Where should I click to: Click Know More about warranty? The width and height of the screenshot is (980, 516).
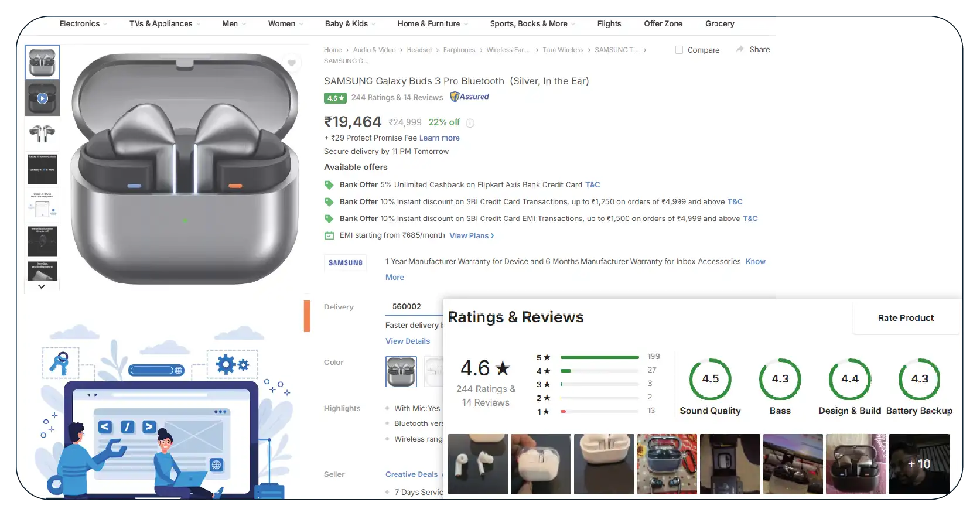coord(756,262)
